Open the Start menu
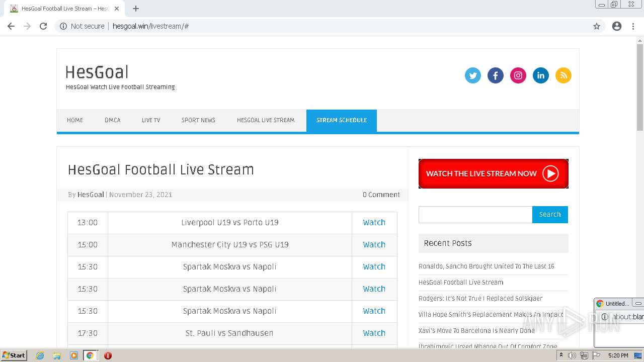Screen dimensions: 644x362 pyautogui.click(x=14, y=355)
